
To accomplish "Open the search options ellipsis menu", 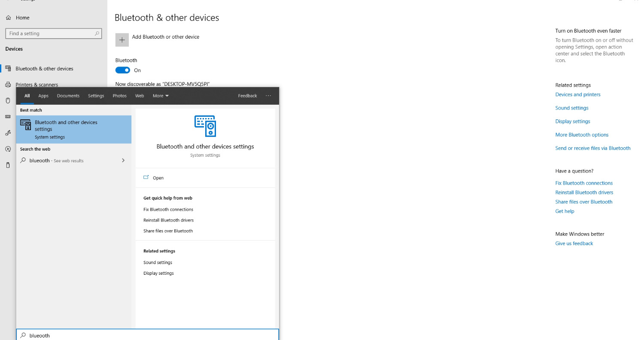I will tap(268, 96).
